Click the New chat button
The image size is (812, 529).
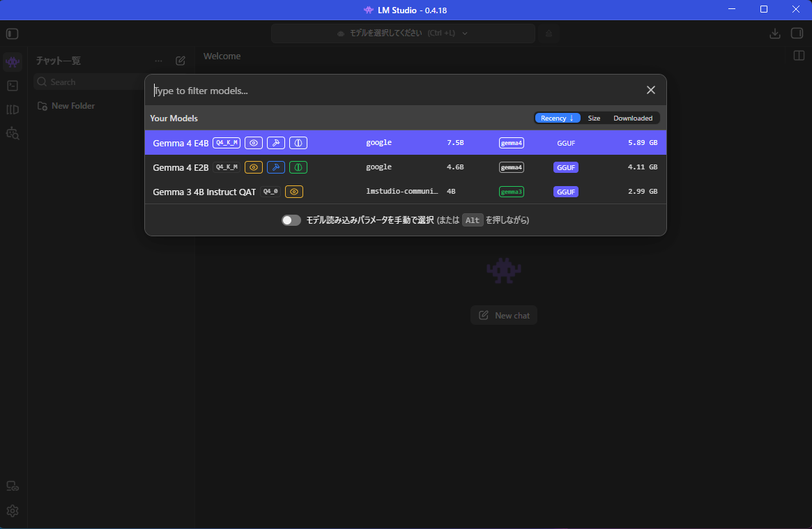tap(504, 315)
